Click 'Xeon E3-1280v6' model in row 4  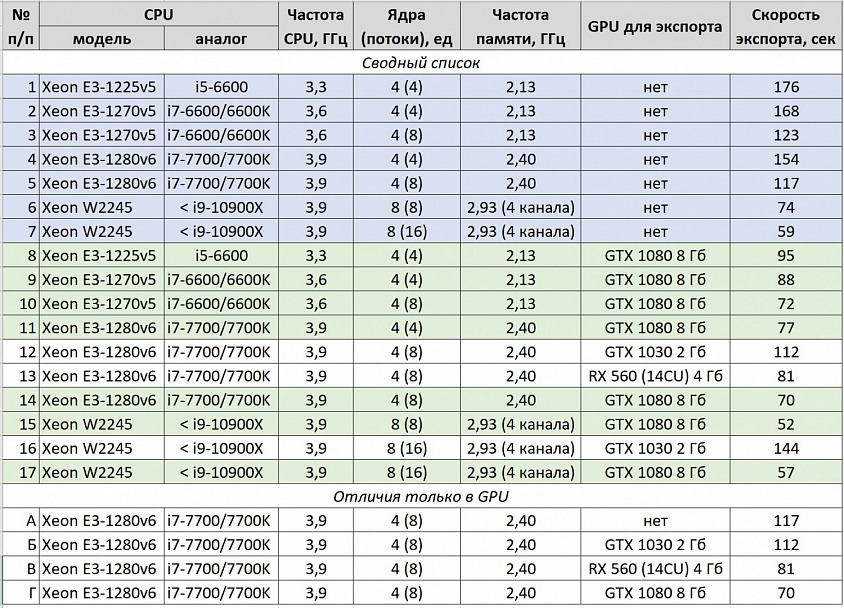click(x=102, y=159)
